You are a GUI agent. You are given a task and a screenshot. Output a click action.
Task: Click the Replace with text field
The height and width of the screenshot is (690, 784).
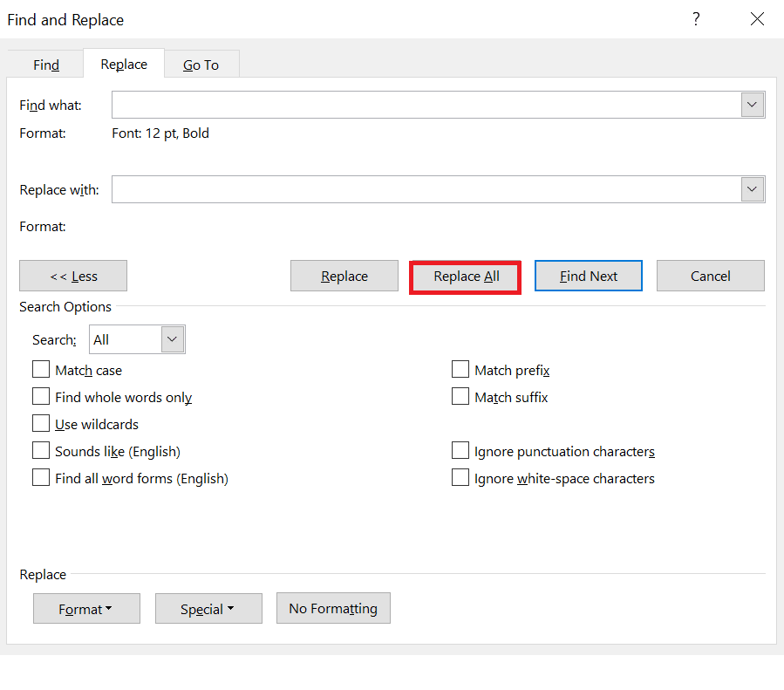pos(426,189)
